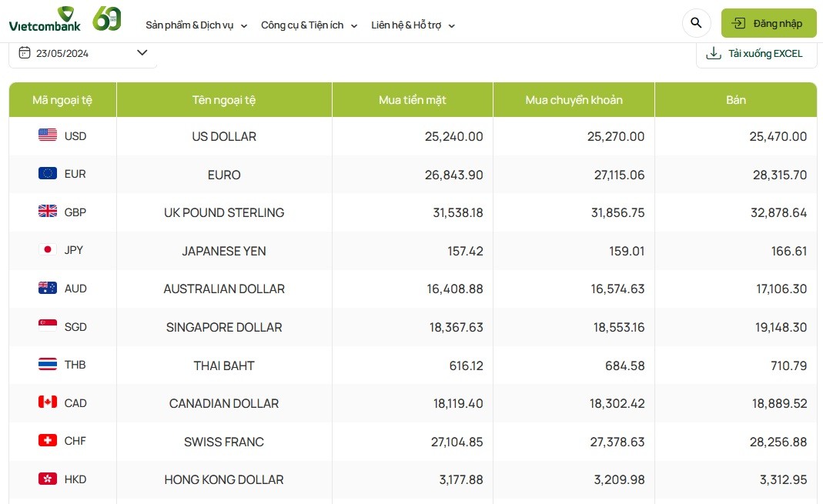The image size is (823, 504).
Task: Click the 60th anniversary logo
Action: (x=107, y=19)
